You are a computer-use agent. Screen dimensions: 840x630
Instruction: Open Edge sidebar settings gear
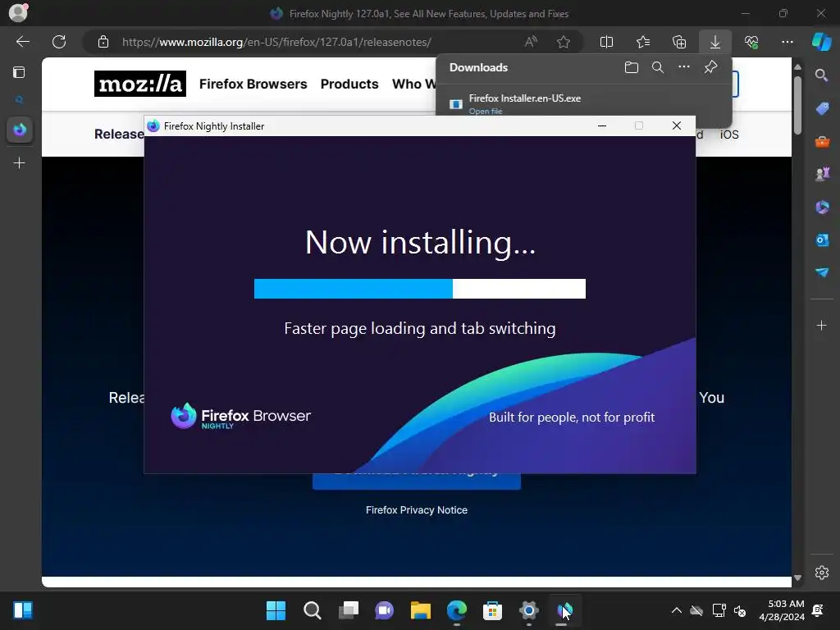[x=822, y=573]
